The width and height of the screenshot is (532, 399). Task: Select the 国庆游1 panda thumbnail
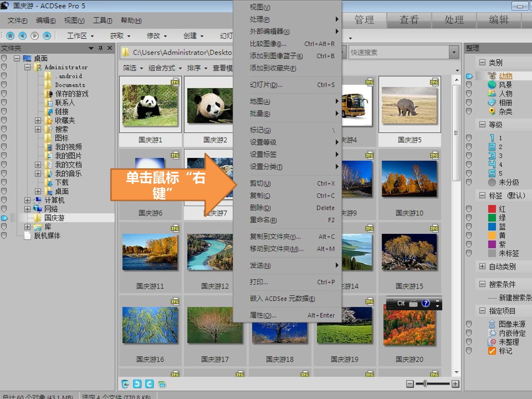pos(150,105)
